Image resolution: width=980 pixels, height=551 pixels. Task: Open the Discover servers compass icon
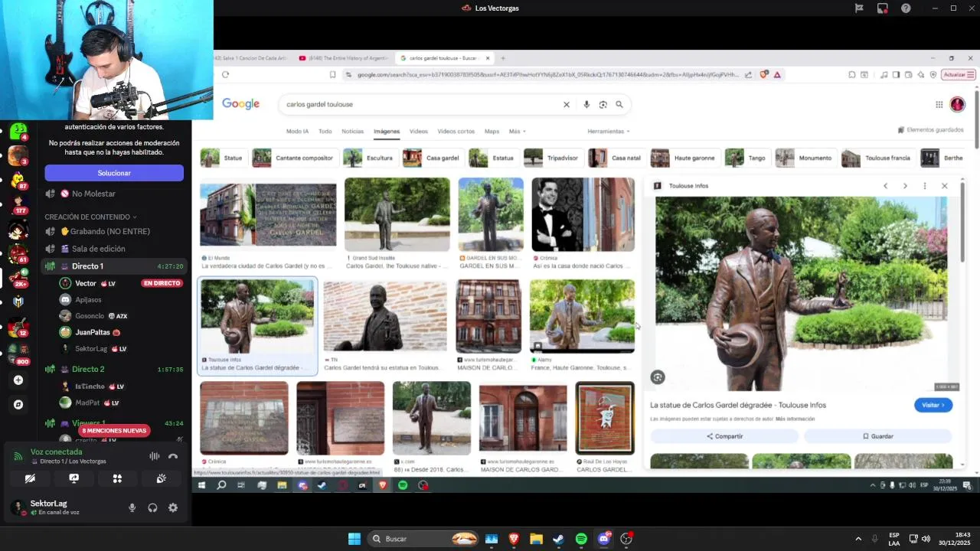click(x=18, y=404)
